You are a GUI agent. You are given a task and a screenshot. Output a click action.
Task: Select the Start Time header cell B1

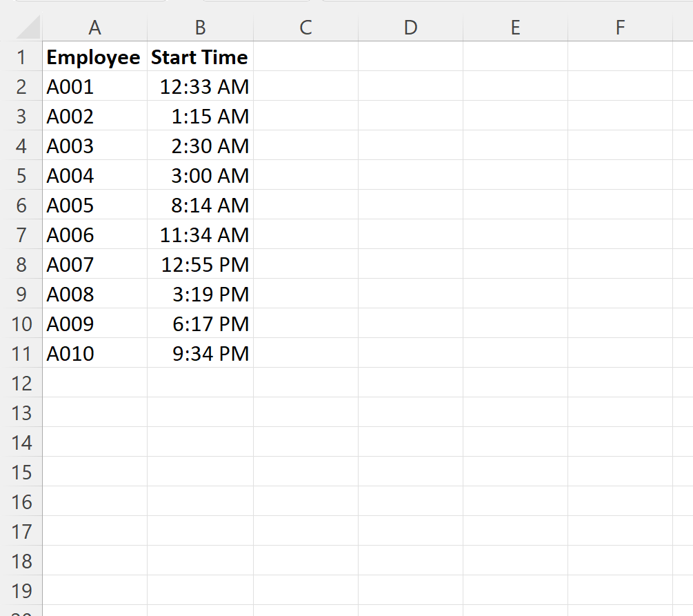tap(199, 57)
